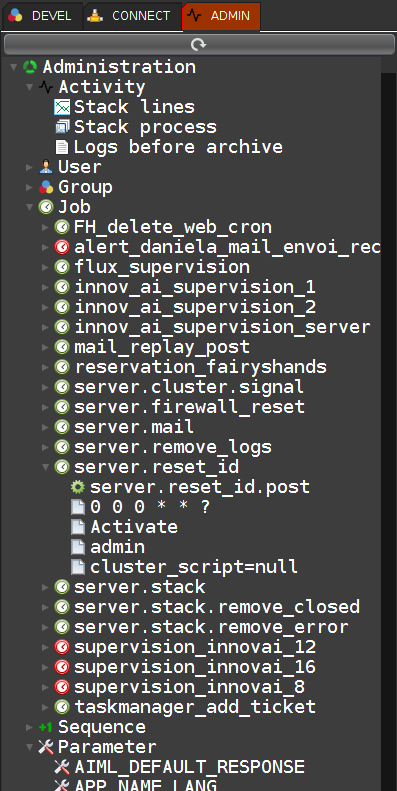Select the ADMIN tab

[221, 16]
